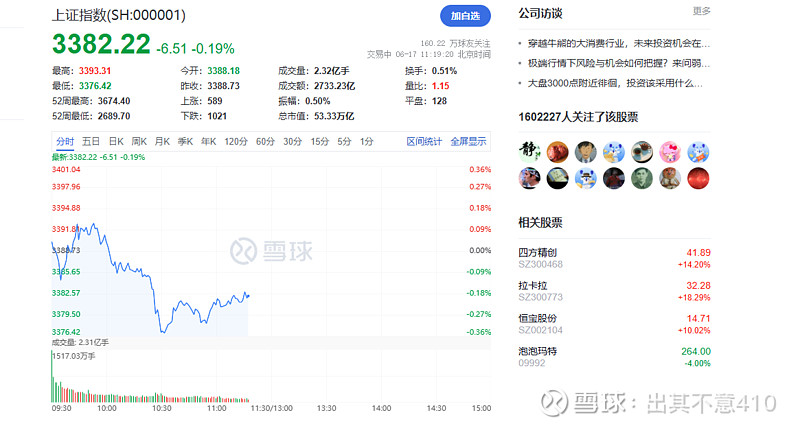
Task: Click the current index value 3382.22
Action: coord(101,43)
